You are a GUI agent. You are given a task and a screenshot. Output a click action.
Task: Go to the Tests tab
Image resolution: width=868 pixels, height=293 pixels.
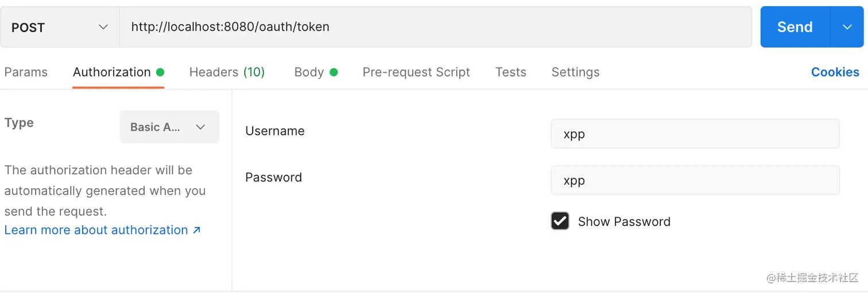coord(510,72)
